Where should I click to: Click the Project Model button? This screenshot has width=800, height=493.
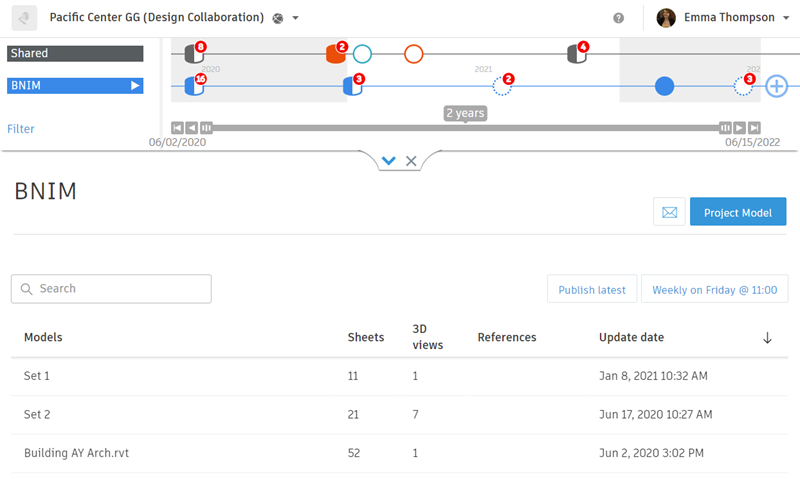tap(738, 212)
